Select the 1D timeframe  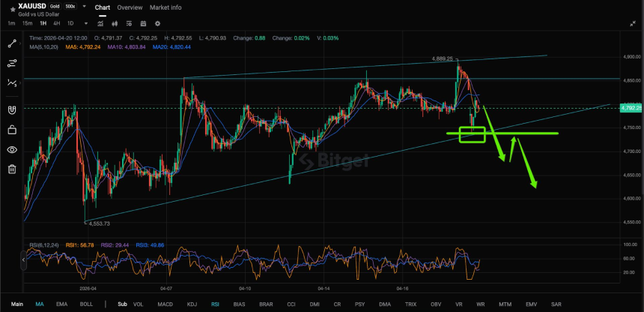click(x=70, y=23)
